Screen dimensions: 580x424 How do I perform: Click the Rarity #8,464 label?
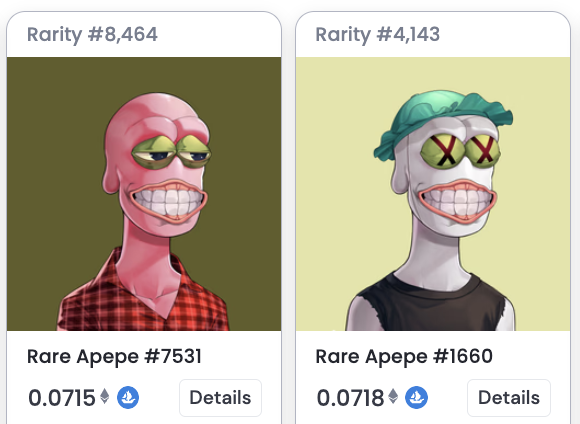click(92, 34)
